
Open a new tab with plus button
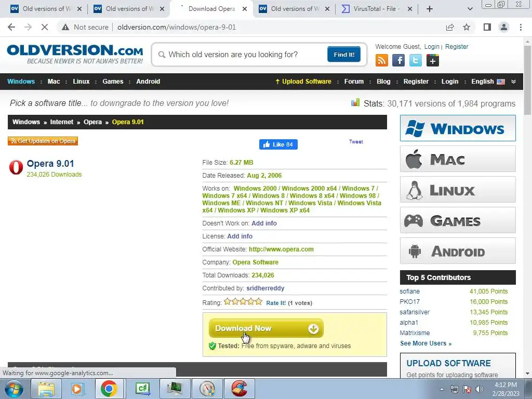(x=430, y=9)
